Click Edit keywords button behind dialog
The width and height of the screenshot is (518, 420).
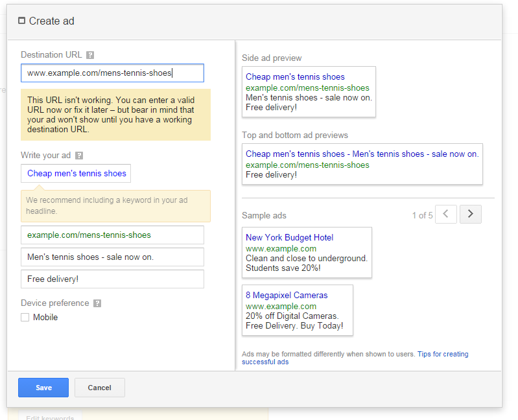point(50,417)
